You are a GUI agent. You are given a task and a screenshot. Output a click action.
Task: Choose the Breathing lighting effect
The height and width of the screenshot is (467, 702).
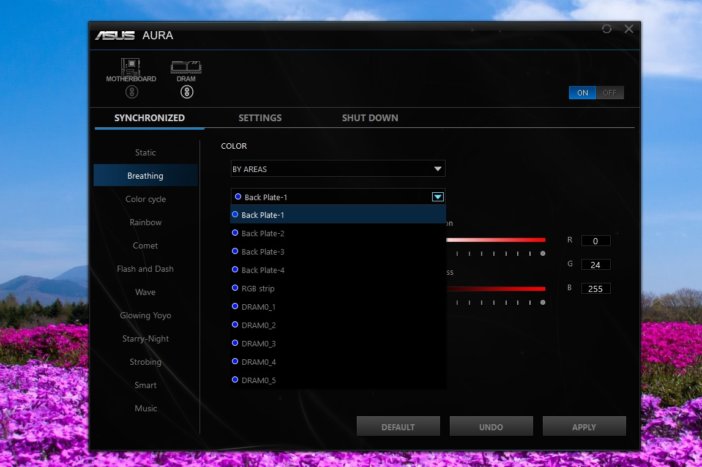pyautogui.click(x=146, y=176)
